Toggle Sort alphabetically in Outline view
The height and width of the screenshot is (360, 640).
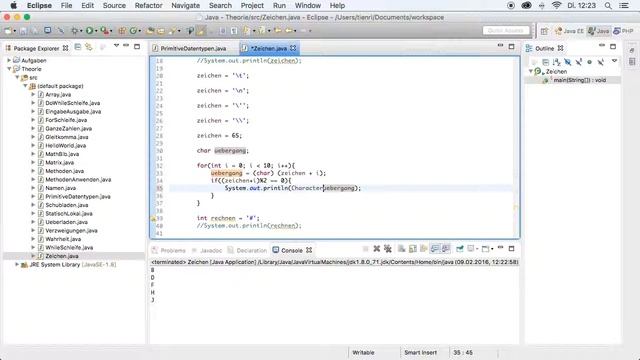pyautogui.click(x=556, y=62)
